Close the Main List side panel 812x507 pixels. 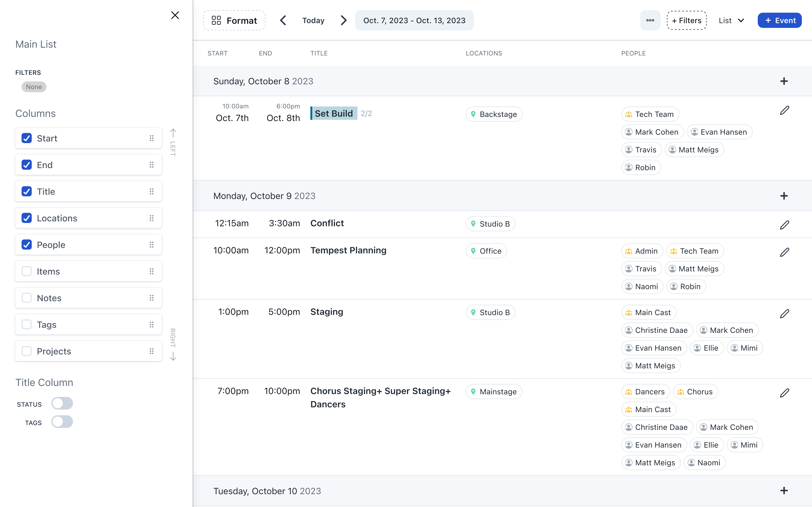click(x=175, y=15)
